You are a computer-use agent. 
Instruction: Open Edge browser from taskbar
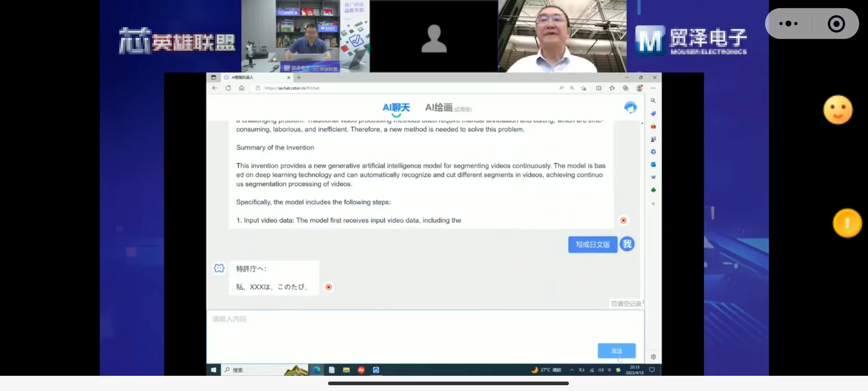(x=317, y=370)
